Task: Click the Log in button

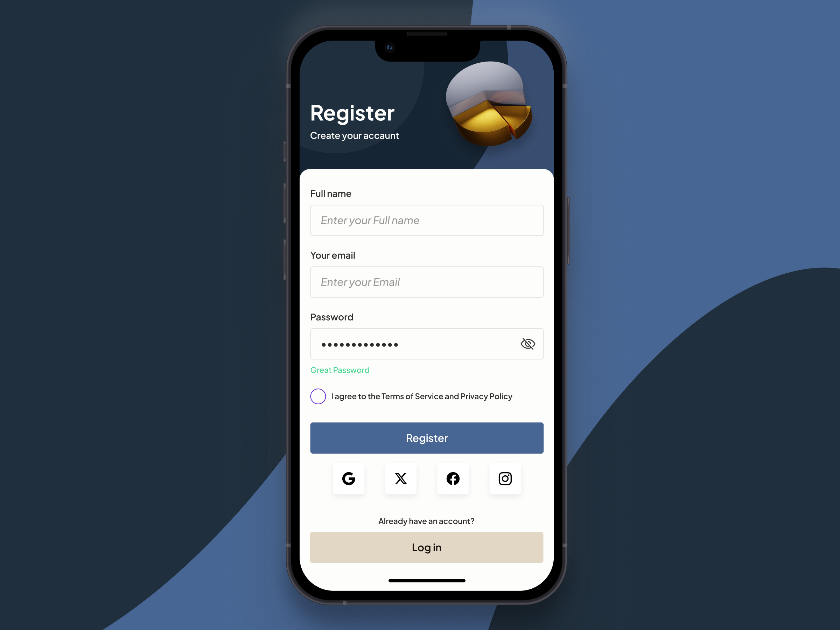Action: [427, 547]
